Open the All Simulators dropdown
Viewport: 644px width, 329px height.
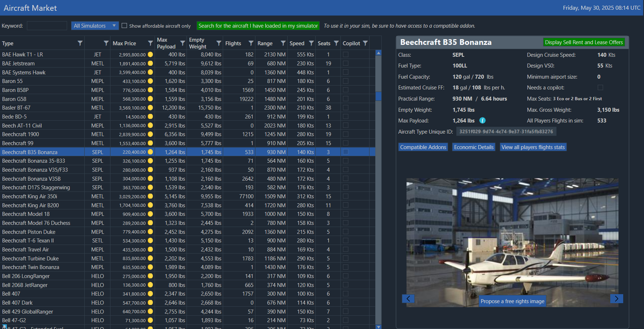click(x=95, y=26)
